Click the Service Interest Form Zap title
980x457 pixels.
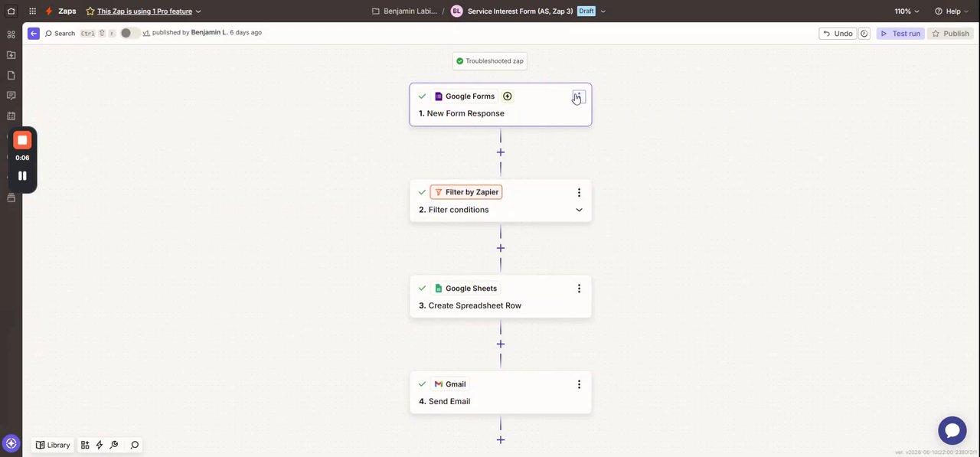pyautogui.click(x=521, y=11)
